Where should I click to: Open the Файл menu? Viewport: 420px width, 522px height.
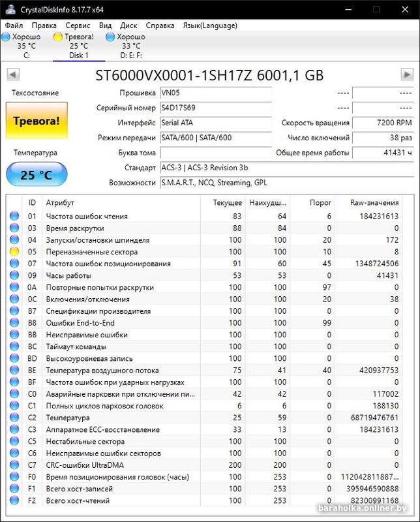pos(14,25)
